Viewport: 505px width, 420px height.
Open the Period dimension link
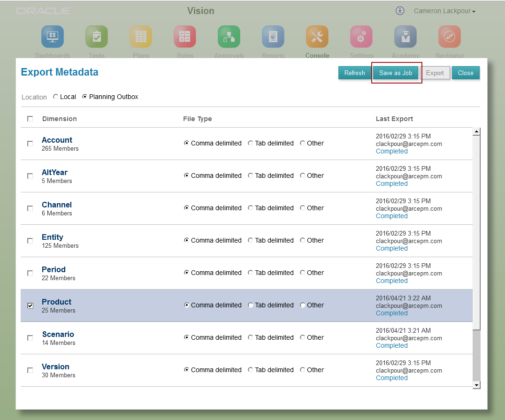coord(54,269)
